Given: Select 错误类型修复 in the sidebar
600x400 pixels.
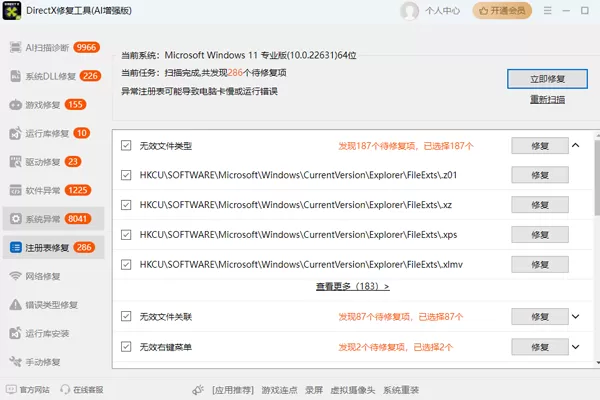Looking at the screenshot, I should (x=54, y=305).
